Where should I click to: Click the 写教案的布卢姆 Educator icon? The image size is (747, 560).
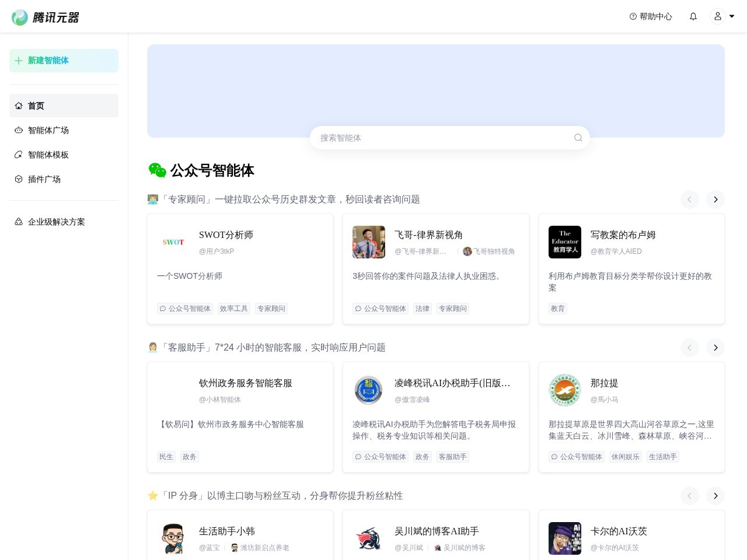(x=565, y=242)
